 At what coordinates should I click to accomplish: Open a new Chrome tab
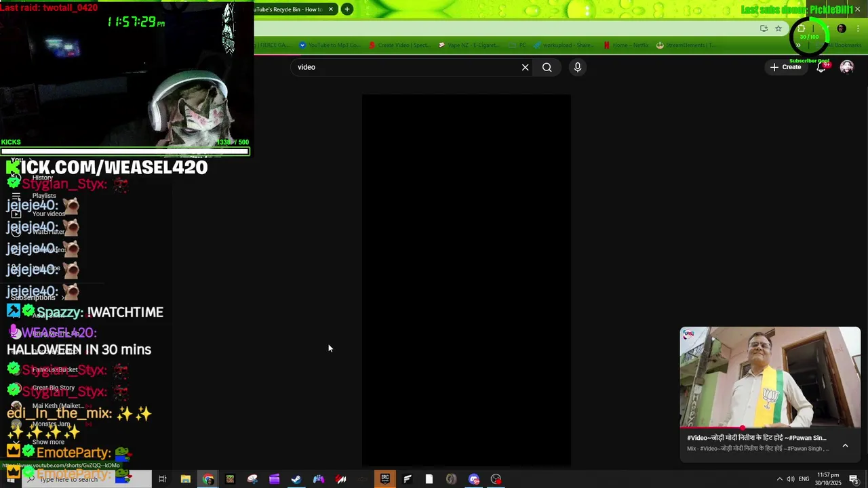(x=347, y=9)
